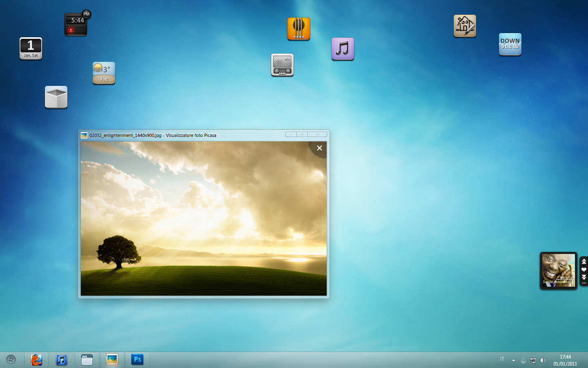Click the heart favorite button on music widget
The width and height of the screenshot is (588, 368).
tap(584, 269)
